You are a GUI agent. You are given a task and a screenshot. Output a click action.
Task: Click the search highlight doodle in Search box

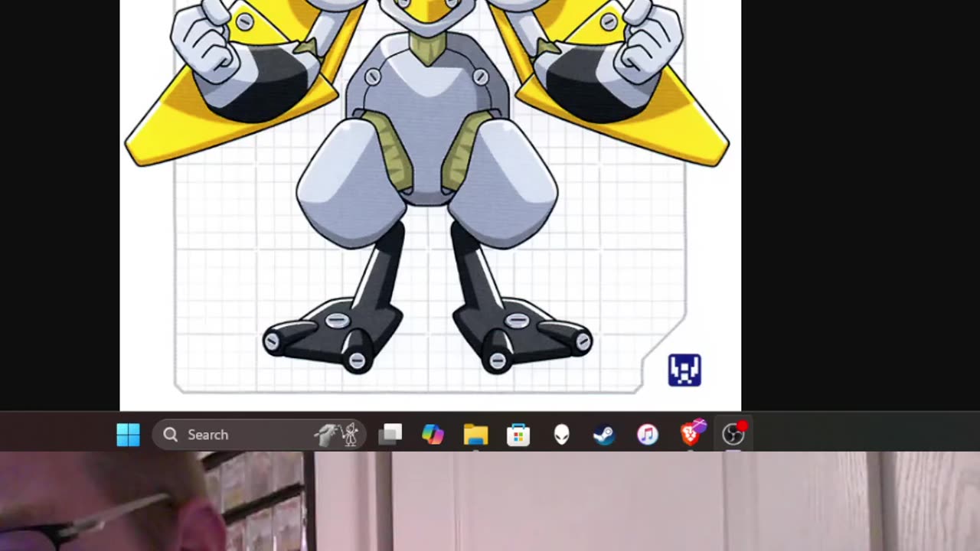pyautogui.click(x=337, y=435)
